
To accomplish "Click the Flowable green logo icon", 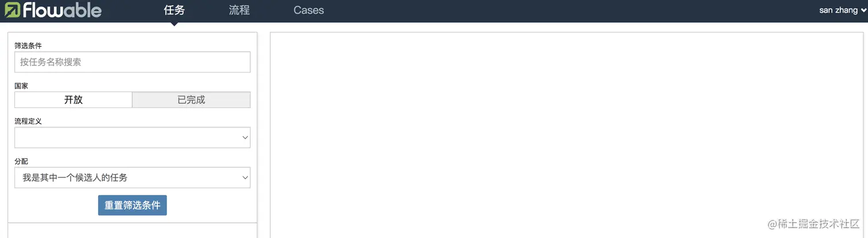I will 12,10.
